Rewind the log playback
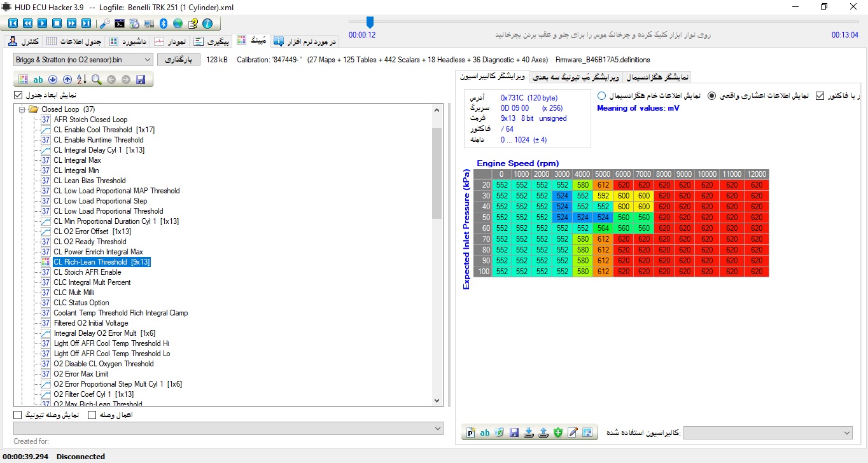Image resolution: width=868 pixels, height=463 pixels. coord(27,24)
